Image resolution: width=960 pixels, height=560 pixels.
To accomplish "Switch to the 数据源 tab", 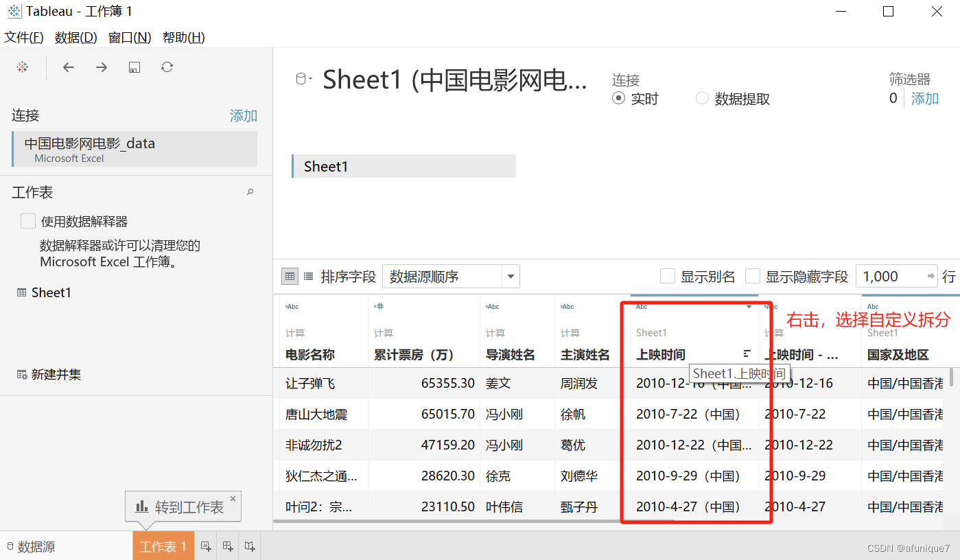I will tap(31, 546).
